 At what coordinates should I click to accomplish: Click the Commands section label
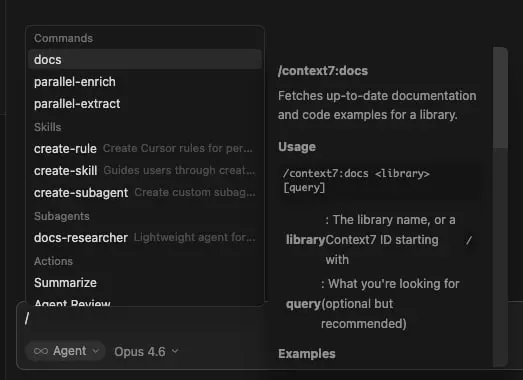tap(63, 38)
